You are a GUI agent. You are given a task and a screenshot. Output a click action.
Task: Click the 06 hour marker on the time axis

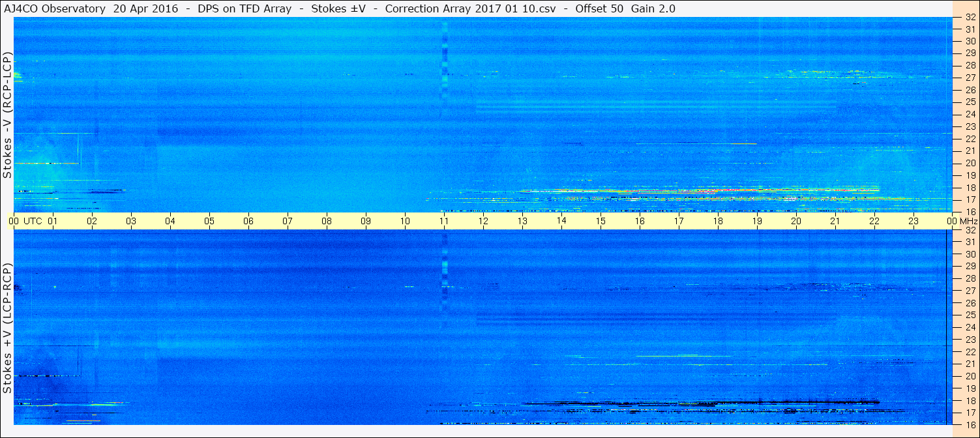(248, 221)
